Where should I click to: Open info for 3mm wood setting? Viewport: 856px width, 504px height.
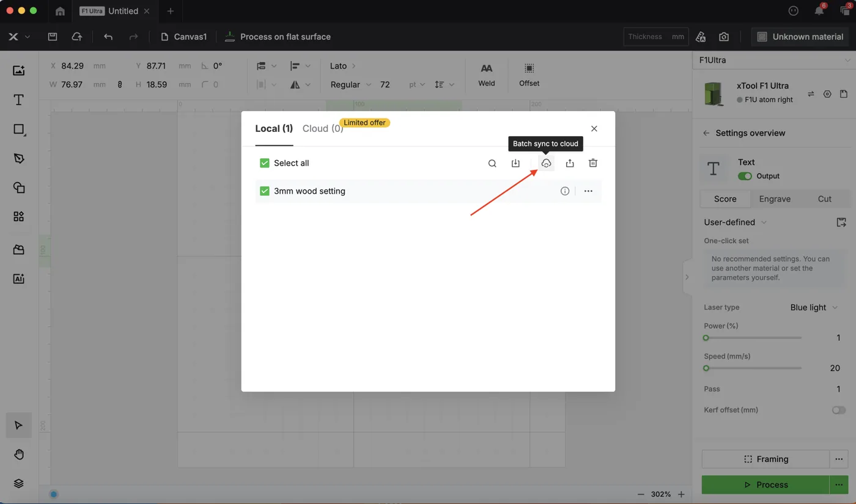click(565, 191)
